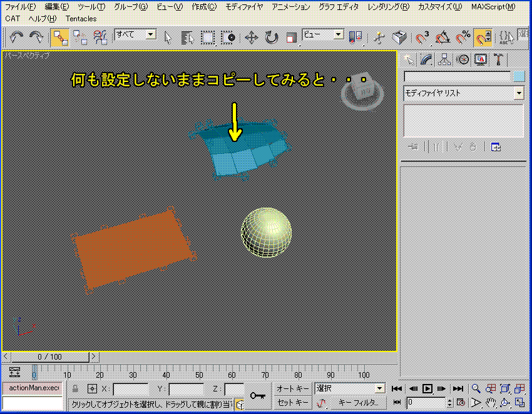The height and width of the screenshot is (414, 532).
Task: Open the モディファイヤ menu
Action: [244, 7]
